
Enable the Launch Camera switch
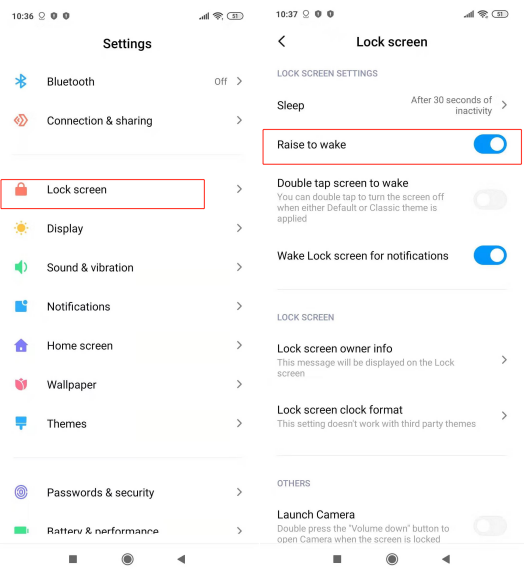pyautogui.click(x=490, y=525)
